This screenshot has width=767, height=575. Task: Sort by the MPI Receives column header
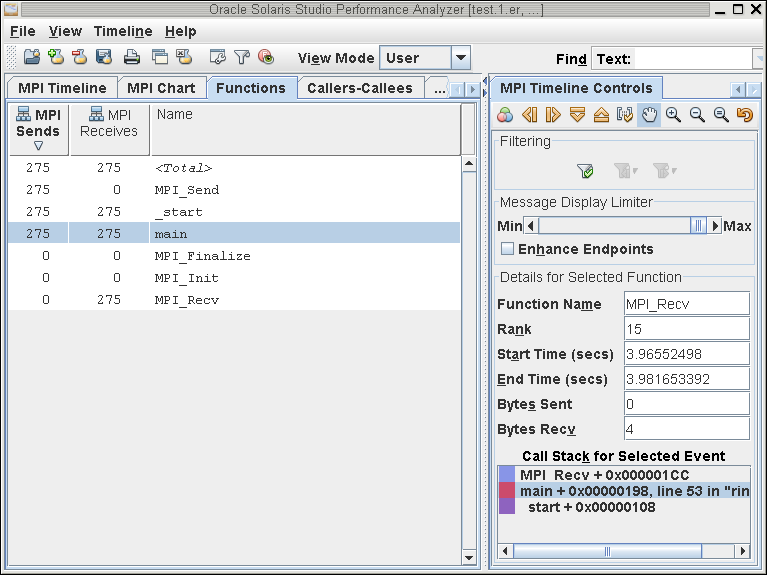109,130
